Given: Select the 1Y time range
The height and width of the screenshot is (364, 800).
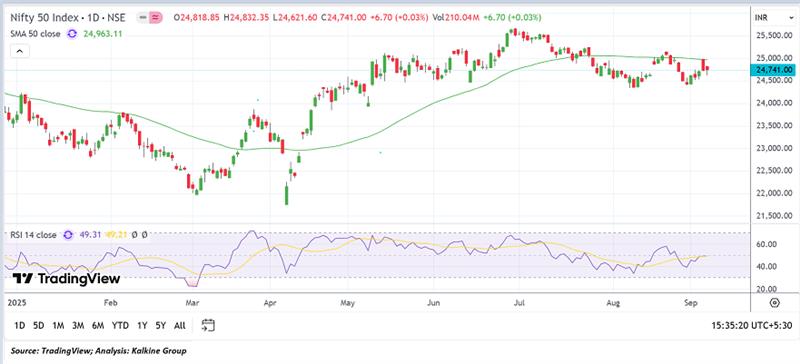Looking at the screenshot, I should (x=142, y=325).
